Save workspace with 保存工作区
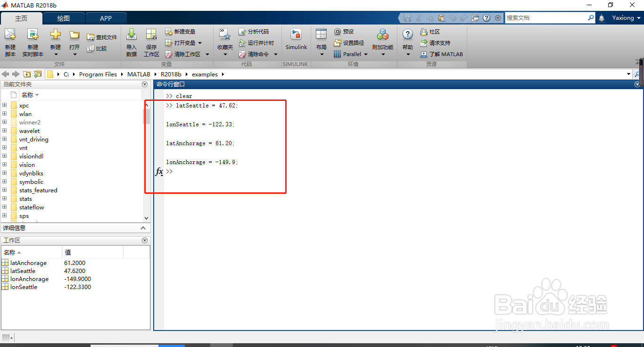The image size is (644, 347). click(151, 42)
